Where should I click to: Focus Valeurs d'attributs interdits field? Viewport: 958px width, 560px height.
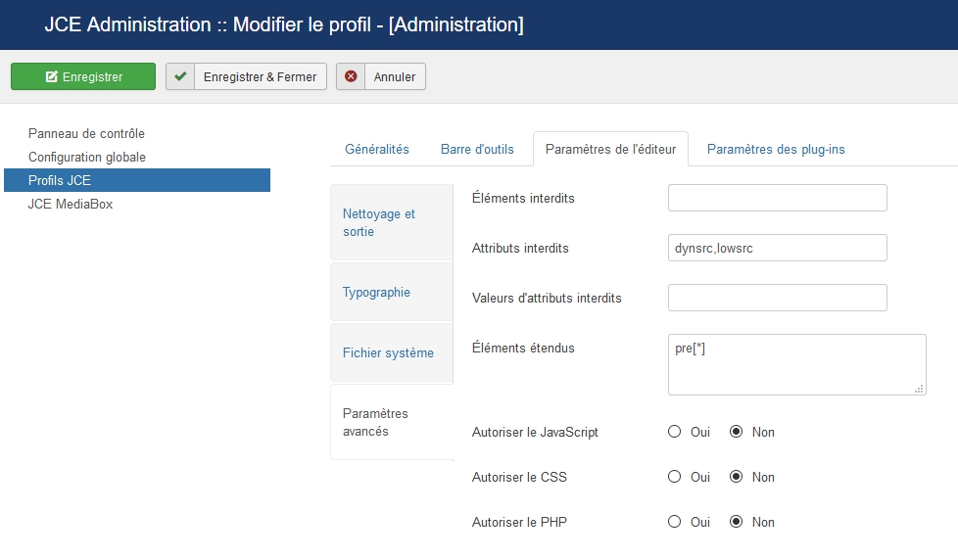click(x=777, y=298)
